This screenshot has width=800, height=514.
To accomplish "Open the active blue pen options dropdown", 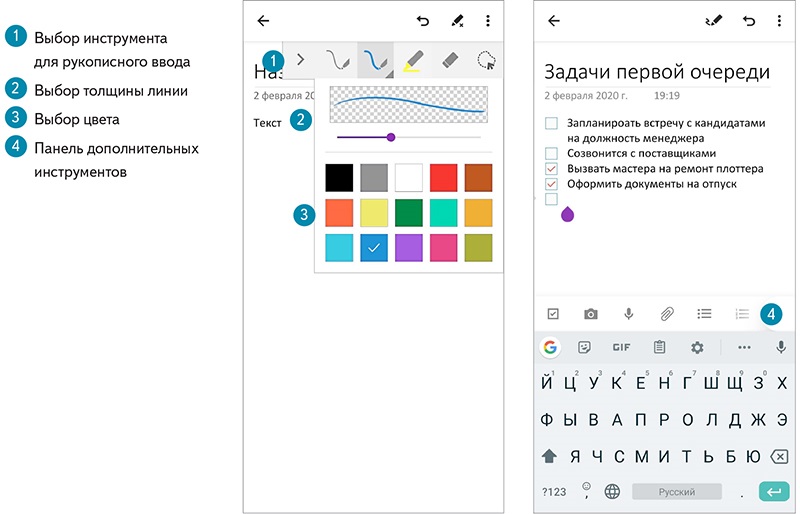I will (x=376, y=60).
